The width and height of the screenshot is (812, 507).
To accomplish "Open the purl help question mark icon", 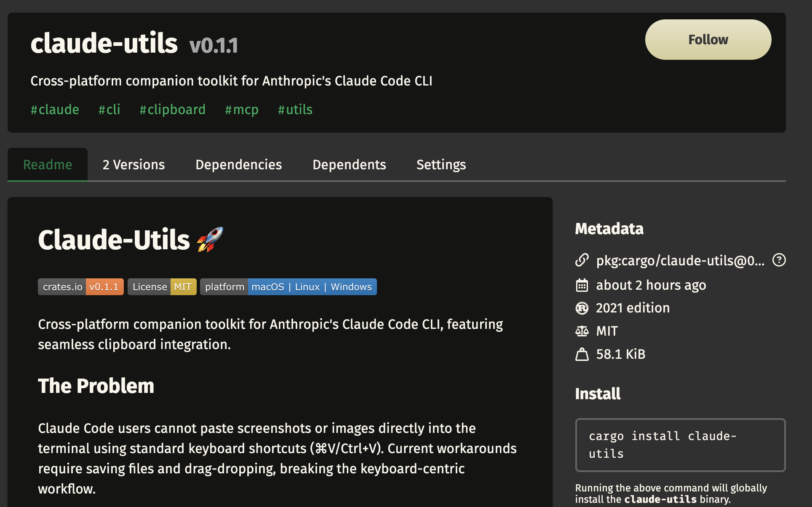I will click(x=779, y=260).
